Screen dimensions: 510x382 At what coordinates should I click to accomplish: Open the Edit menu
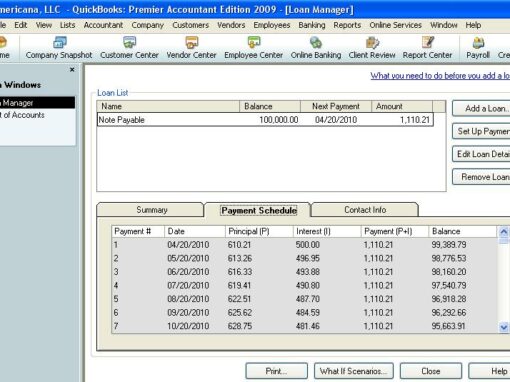point(21,25)
